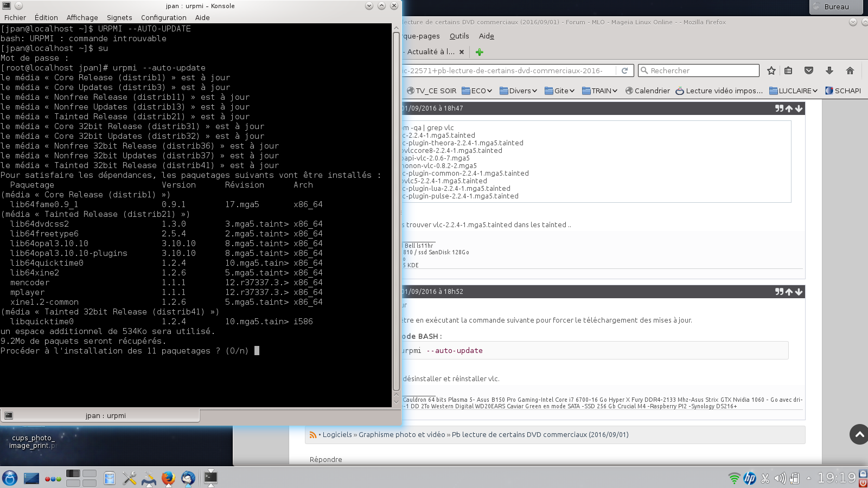Open the volume tray icon
The image size is (868, 488).
[780, 478]
